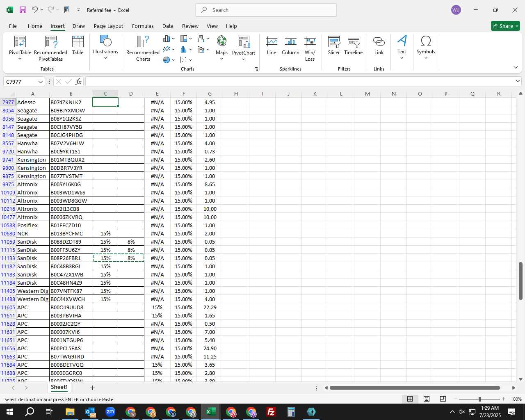Click the zoom level slider
The image size is (525, 420).
pyautogui.click(x=479, y=399)
